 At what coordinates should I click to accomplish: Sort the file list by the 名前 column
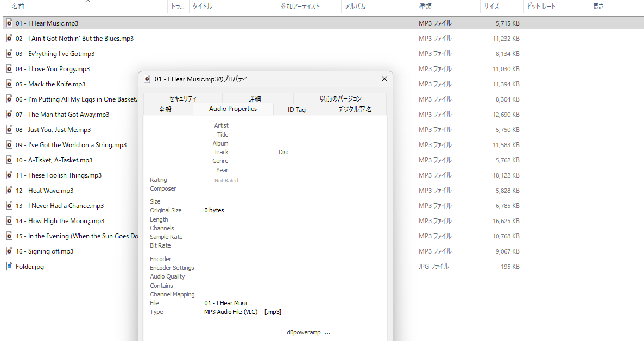tap(18, 7)
